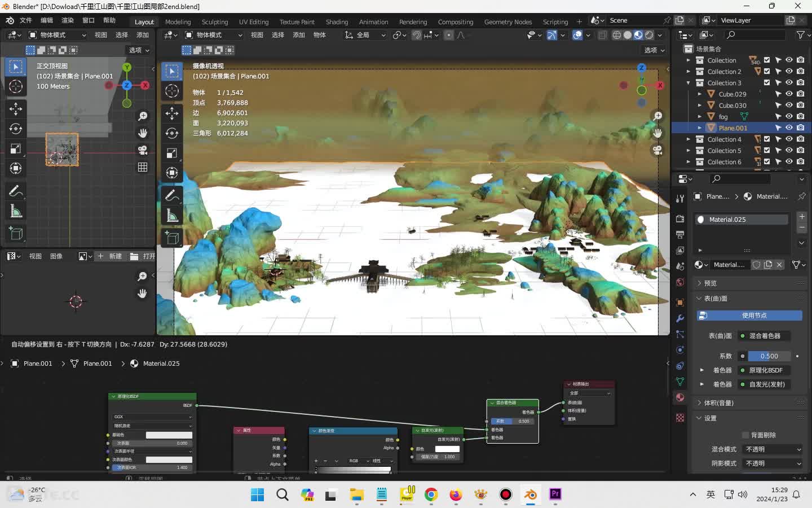Screen dimensions: 812x508
Task: Open the 帮助 (Help) menu
Action: pyautogui.click(x=109, y=20)
